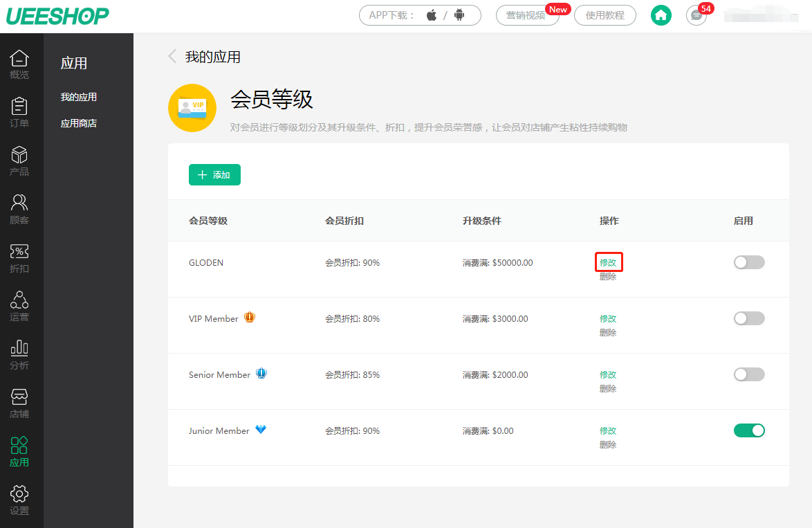Click the 会员折扣 column header
Image resolution: width=812 pixels, height=528 pixels.
[344, 221]
